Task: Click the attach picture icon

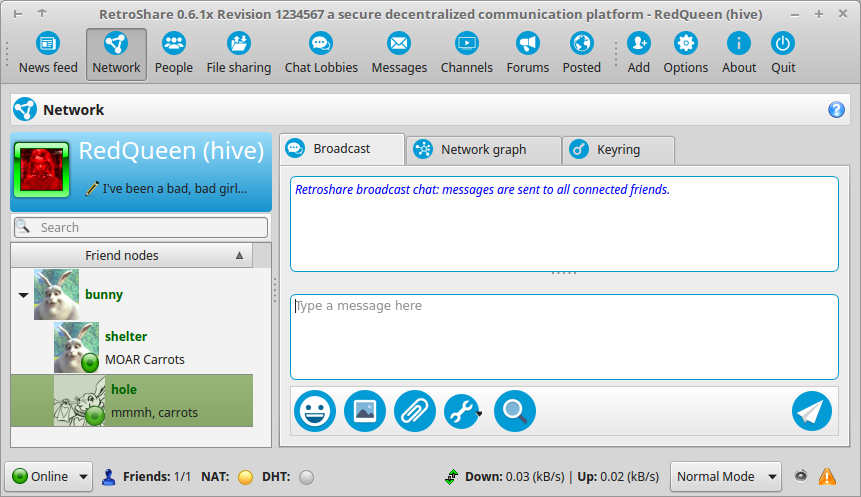Action: (x=365, y=411)
